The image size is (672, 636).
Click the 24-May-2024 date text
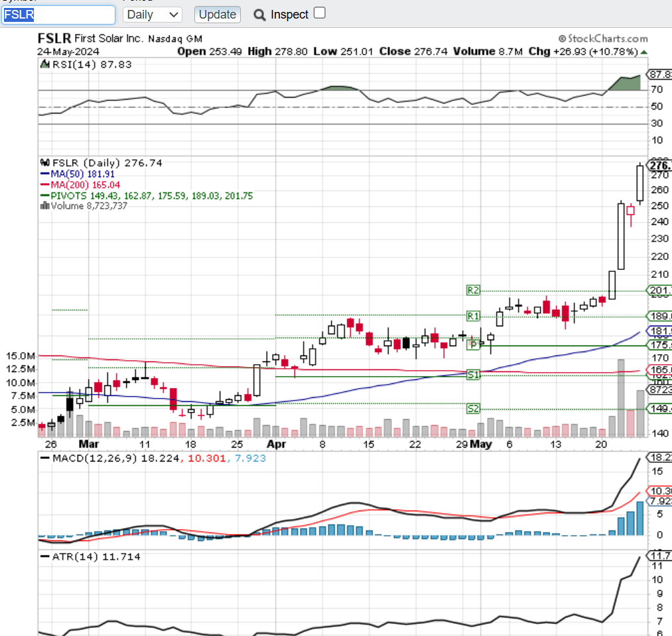[x=68, y=52]
